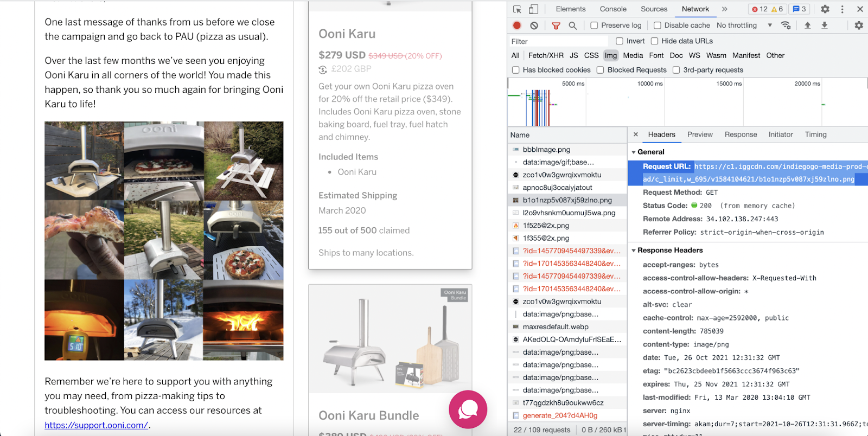Export HAR file download arrow
Image resolution: width=868 pixels, height=436 pixels.
825,25
